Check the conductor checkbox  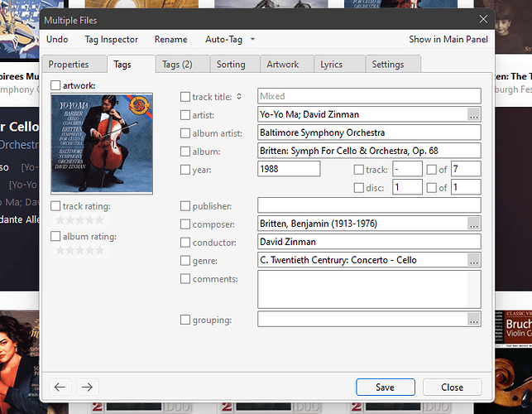tap(185, 243)
